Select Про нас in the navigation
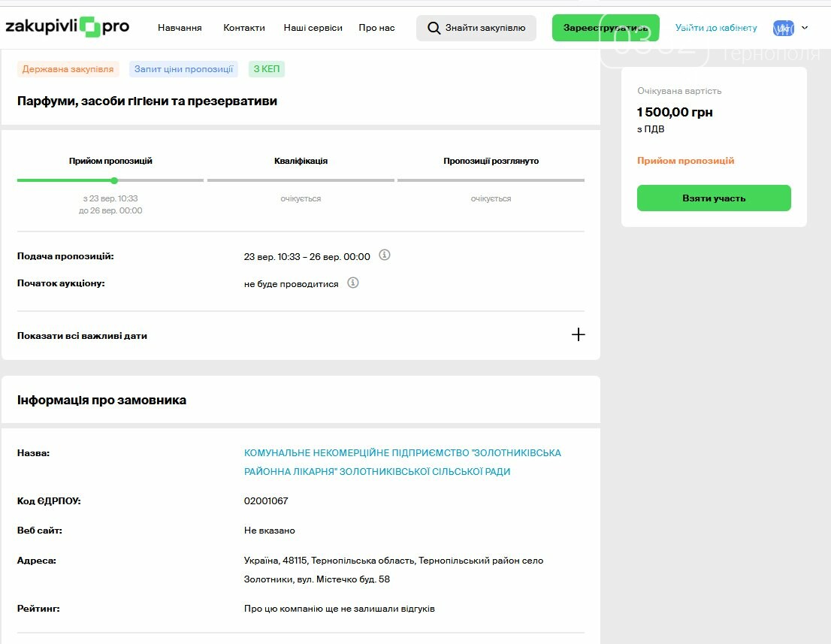The image size is (831, 644). pos(376,28)
